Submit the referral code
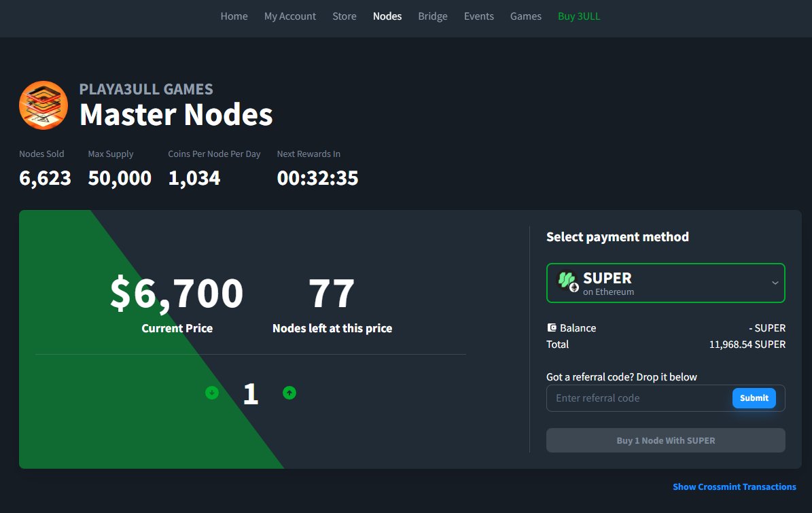 [754, 398]
